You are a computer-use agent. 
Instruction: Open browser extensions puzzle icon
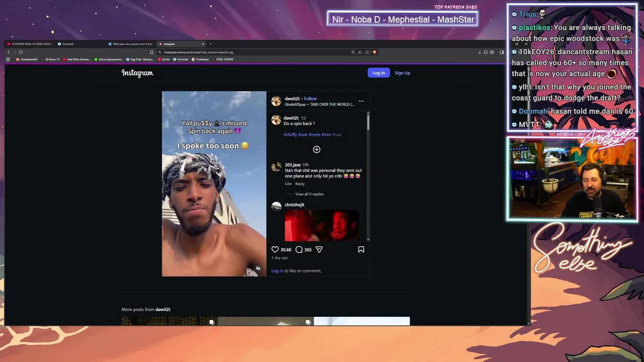(486, 52)
